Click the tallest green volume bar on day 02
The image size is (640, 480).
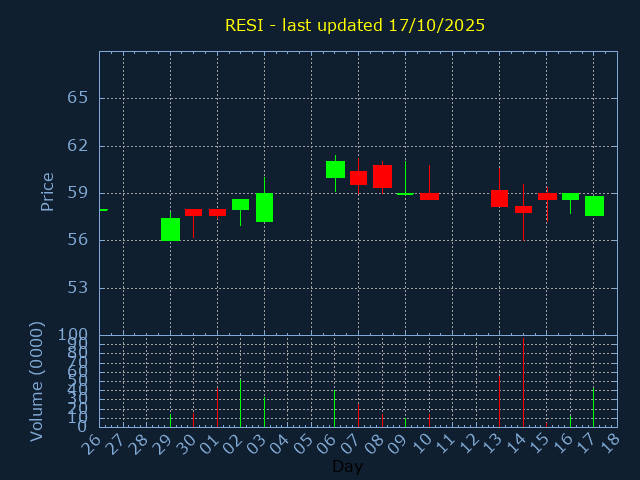pyautogui.click(x=240, y=402)
